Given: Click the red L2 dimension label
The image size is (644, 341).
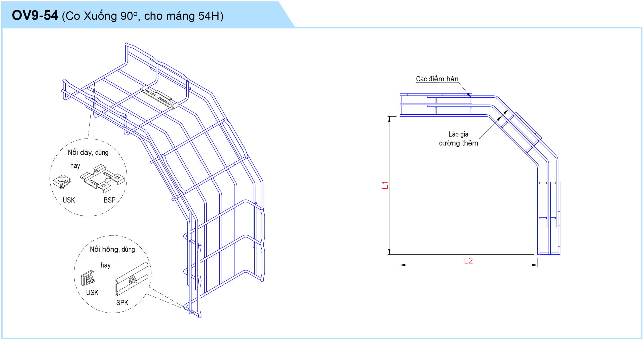Looking at the screenshot, I should click(468, 261).
